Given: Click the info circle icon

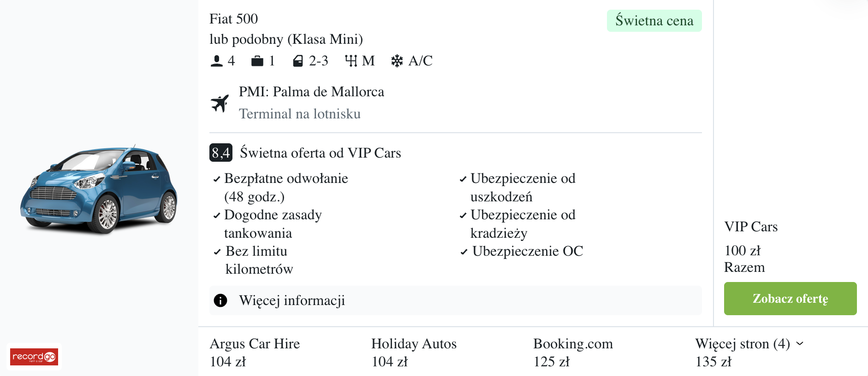Looking at the screenshot, I should (x=220, y=300).
